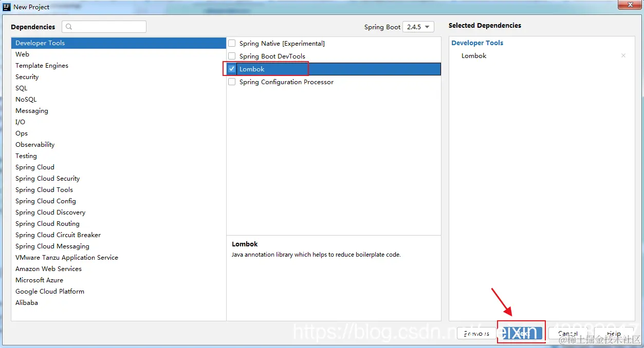Select the plain Spring Cloud category

119,167
